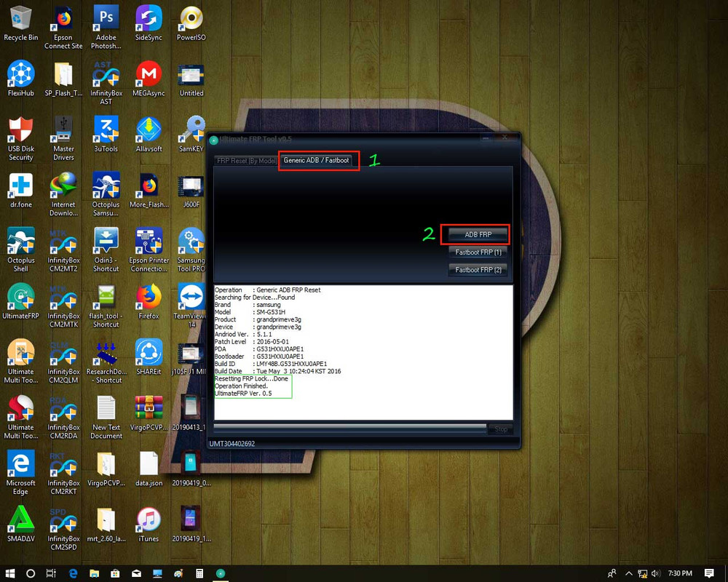728x582 pixels.
Task: Open Firefox desktop shortcut
Action: [149, 301]
